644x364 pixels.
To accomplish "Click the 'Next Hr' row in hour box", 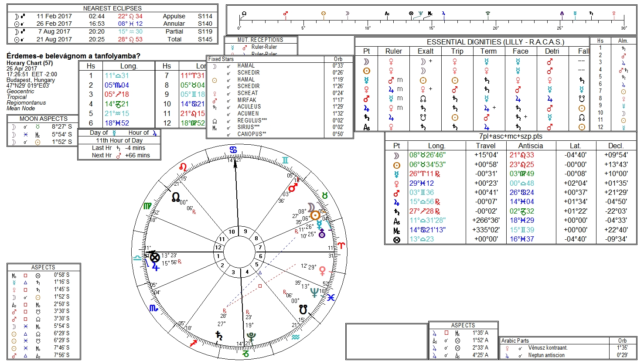I will point(121,155).
